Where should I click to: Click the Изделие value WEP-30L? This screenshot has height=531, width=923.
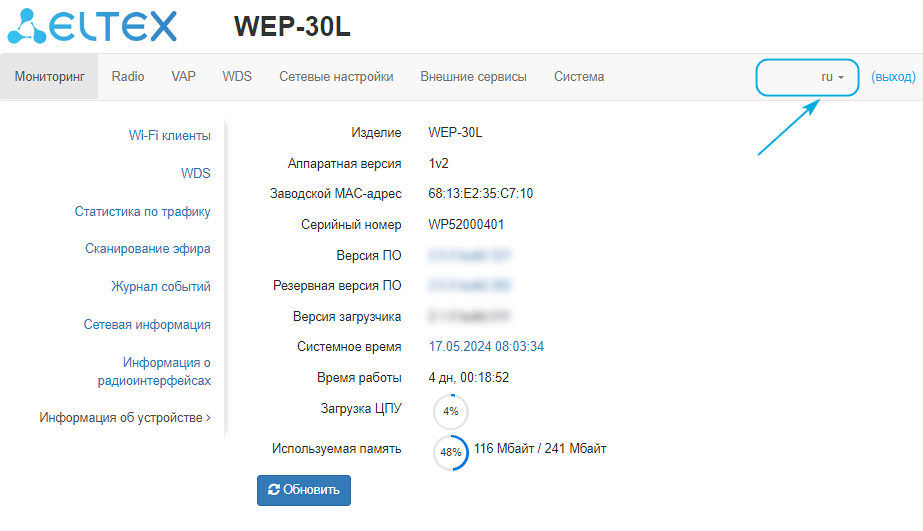click(x=455, y=132)
